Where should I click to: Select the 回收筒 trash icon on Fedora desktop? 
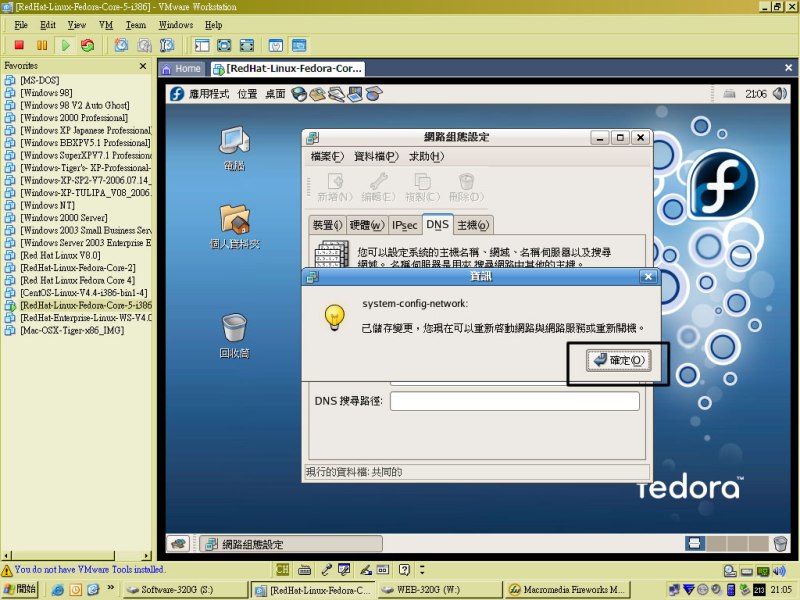click(235, 336)
